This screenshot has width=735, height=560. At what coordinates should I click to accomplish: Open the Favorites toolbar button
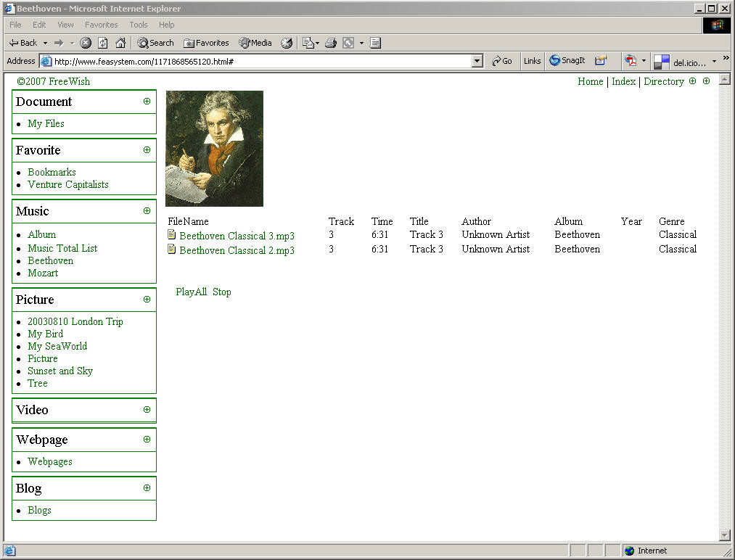pos(206,43)
